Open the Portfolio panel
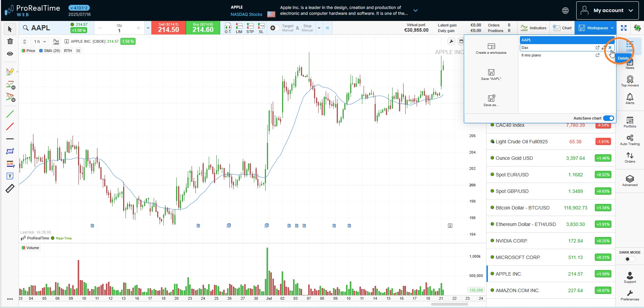The image size is (644, 308). click(x=630, y=122)
